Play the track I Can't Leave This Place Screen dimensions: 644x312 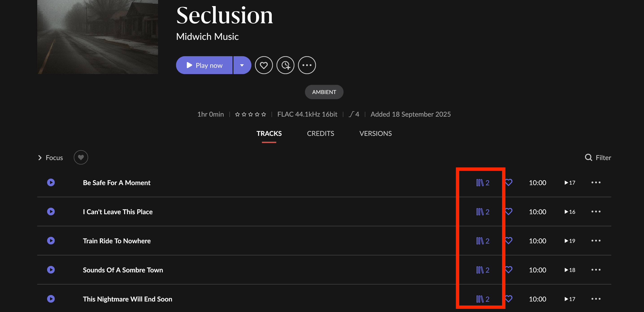51,212
